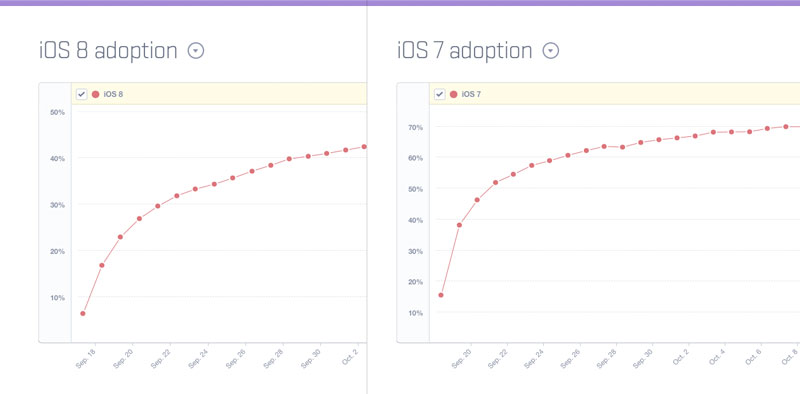Screen dimensions: 800x394
Task: Click the Sep. 18 date label on iOS 8 chart
Action: [86, 359]
